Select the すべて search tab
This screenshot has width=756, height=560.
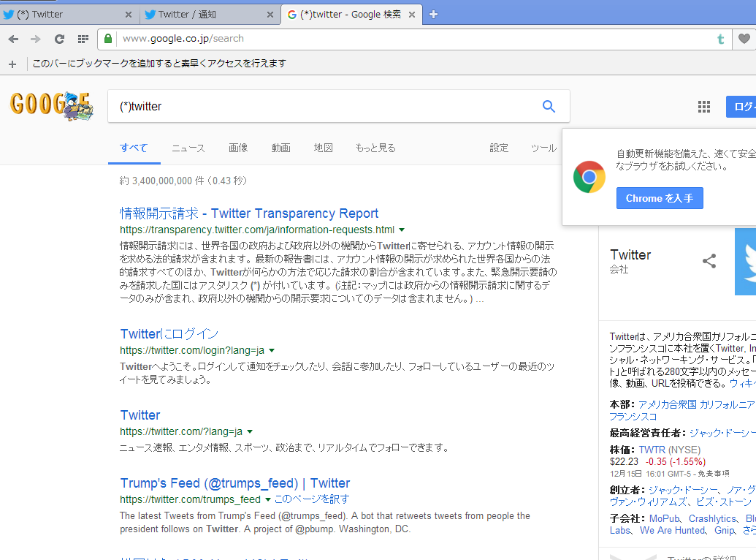(x=134, y=148)
